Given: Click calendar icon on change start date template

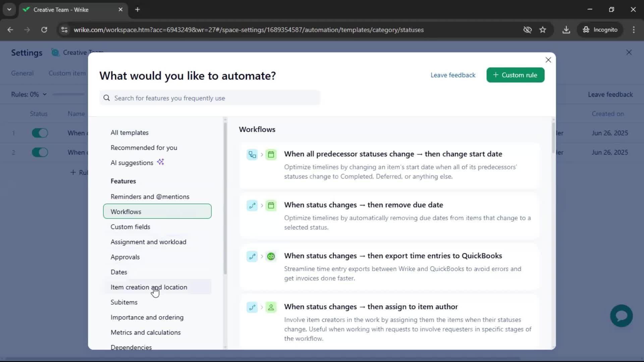Looking at the screenshot, I should tap(271, 155).
